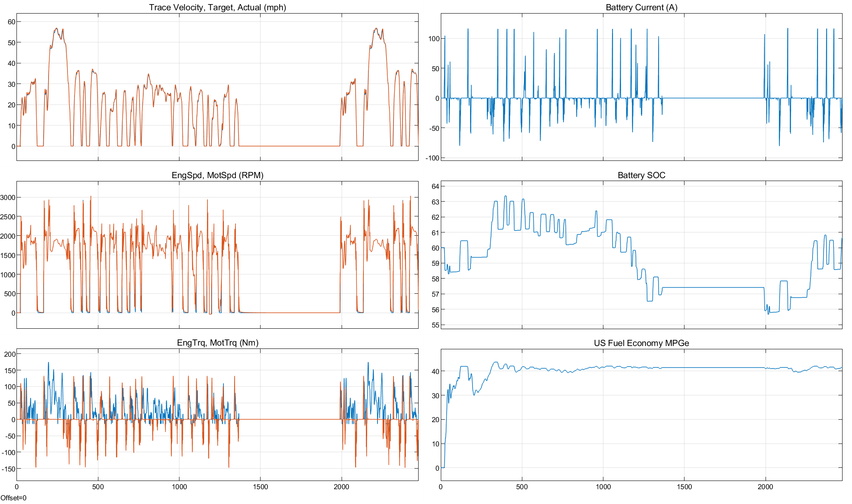Click the 2000 x-axis tick under Fuel Economy plot

coord(766,487)
